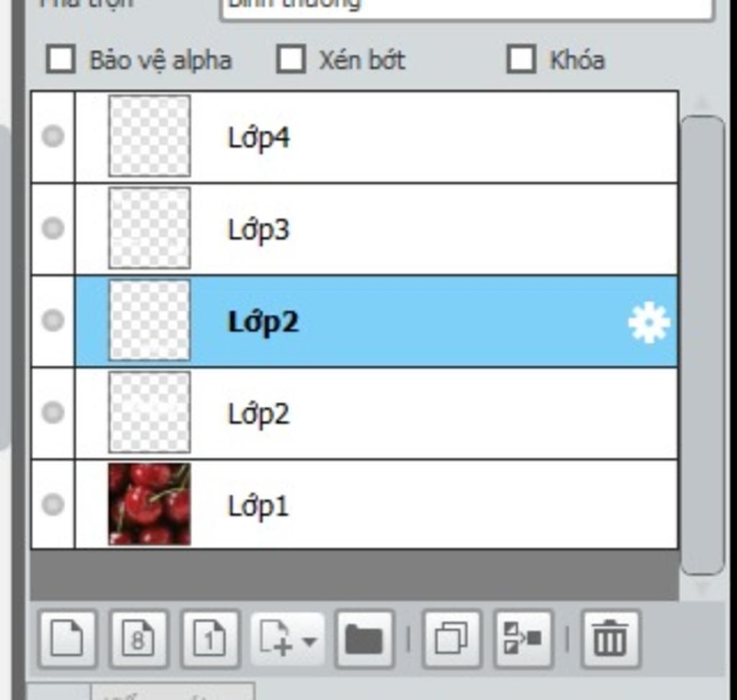Select the Lớp3 layer

[376, 229]
